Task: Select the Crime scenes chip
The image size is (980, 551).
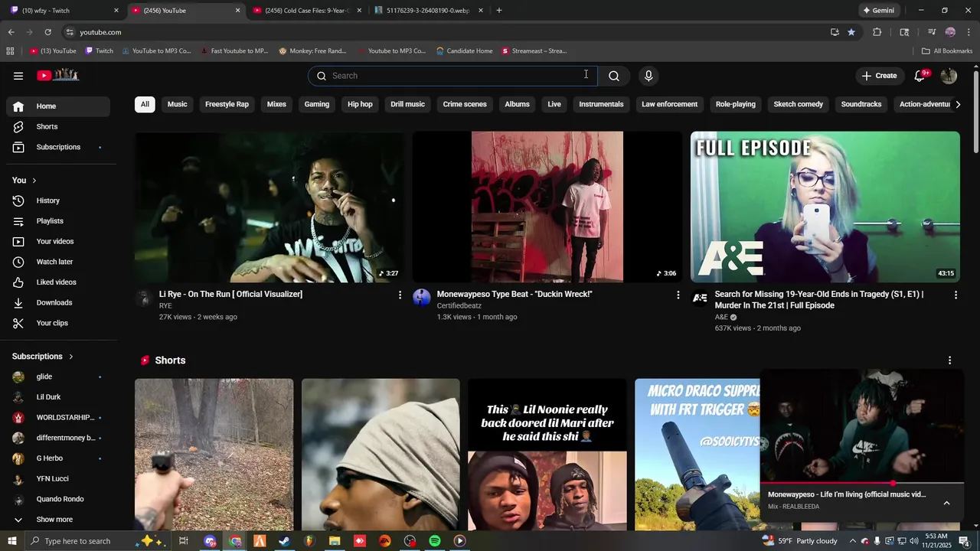Action: [465, 104]
